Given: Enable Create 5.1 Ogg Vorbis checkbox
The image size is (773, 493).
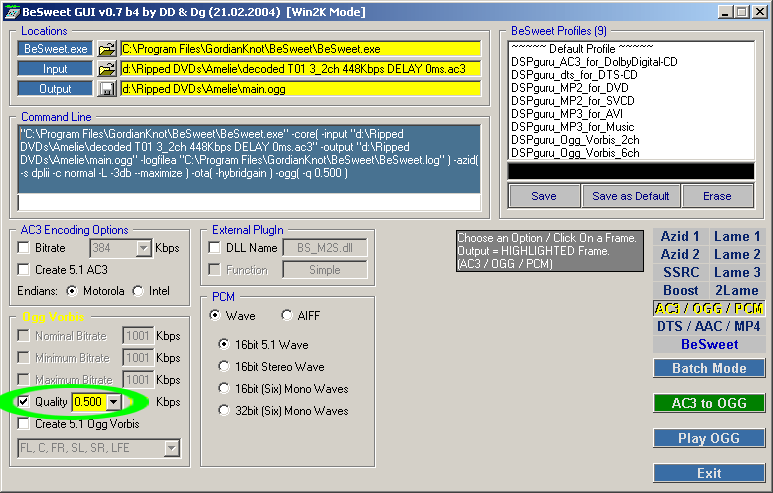Looking at the screenshot, I should pyautogui.click(x=23, y=423).
